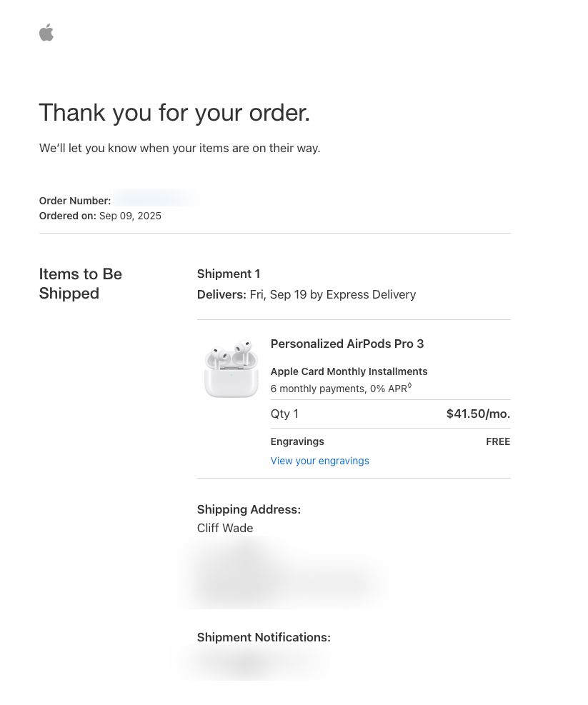Click the FREE engraving price
Screen dimensions: 588x705
click(498, 441)
